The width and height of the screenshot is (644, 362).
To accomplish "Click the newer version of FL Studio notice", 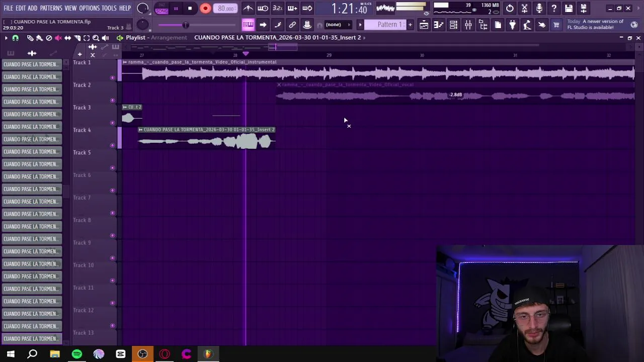I will point(596,25).
